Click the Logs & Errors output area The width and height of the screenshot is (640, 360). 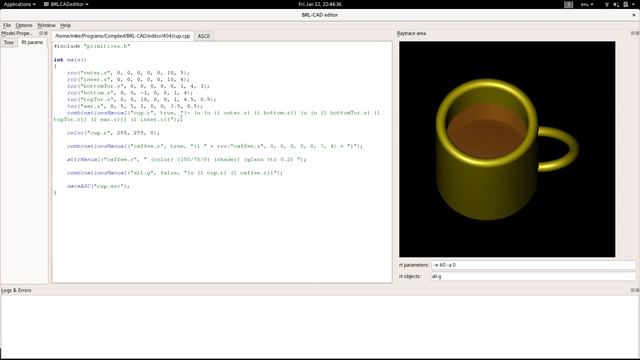(320, 326)
